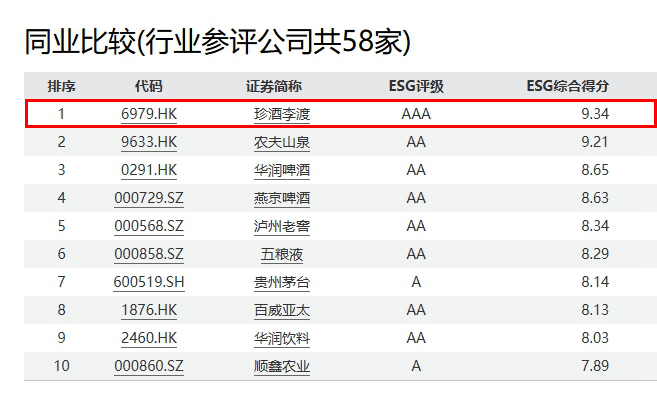Open the 五粮液 security link

[x=282, y=254]
